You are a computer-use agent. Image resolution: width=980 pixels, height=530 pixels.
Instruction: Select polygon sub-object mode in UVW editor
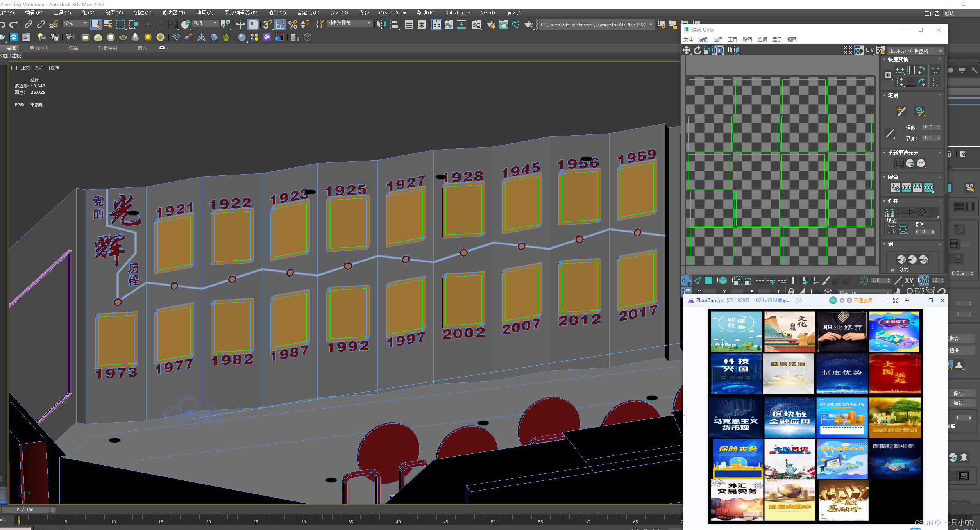(708, 280)
